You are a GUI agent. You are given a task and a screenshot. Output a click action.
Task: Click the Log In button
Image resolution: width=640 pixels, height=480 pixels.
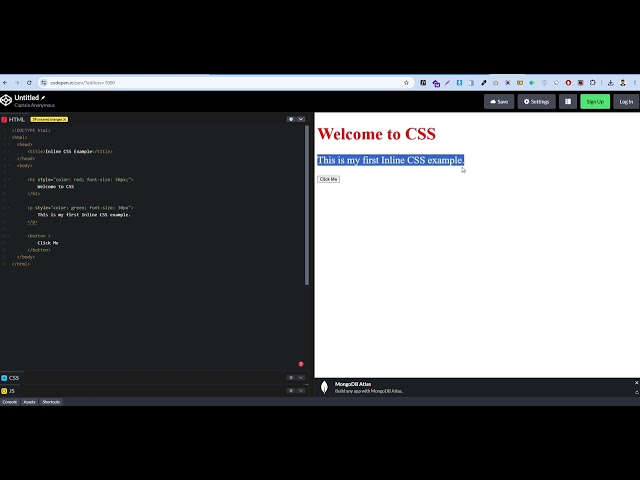626,102
